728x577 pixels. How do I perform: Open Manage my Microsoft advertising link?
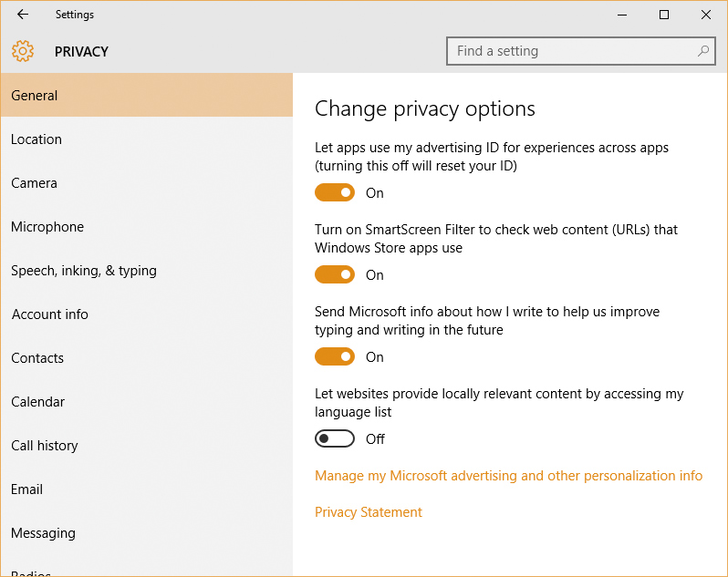508,476
